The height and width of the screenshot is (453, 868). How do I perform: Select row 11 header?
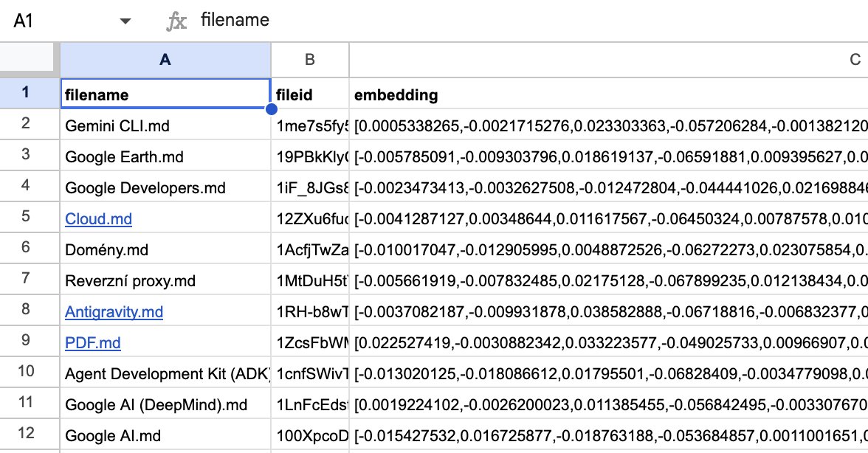(x=30, y=403)
